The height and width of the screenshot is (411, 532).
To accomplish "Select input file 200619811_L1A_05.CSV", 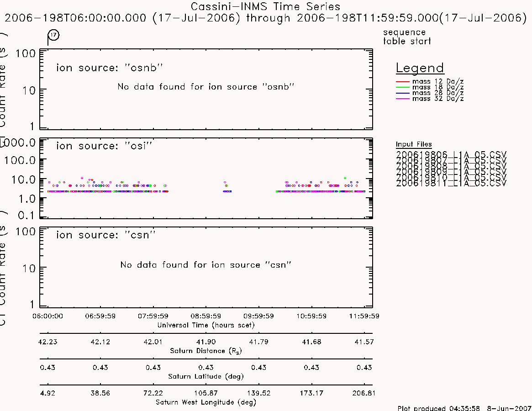I will 451,183.
